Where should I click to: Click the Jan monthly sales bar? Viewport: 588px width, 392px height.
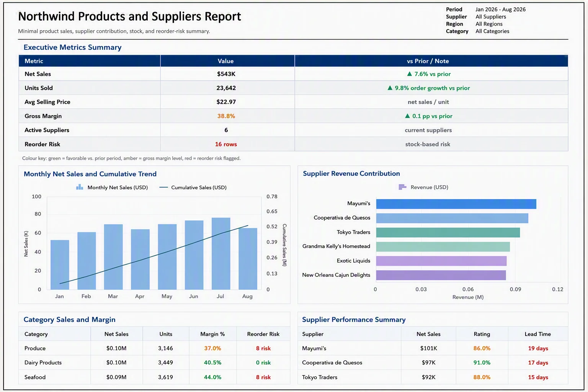click(60, 265)
